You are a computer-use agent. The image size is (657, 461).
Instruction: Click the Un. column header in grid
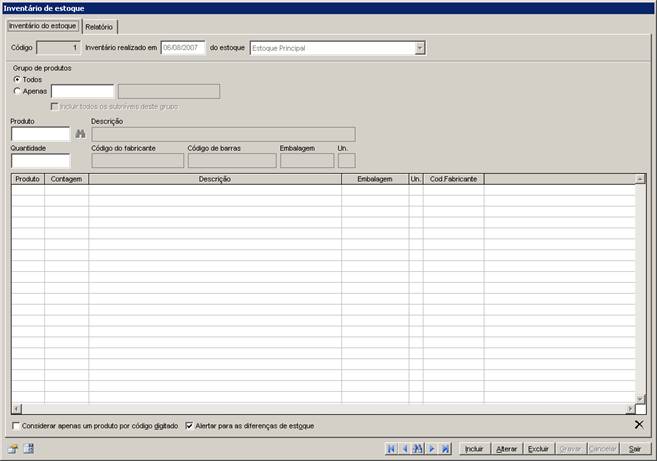point(416,179)
